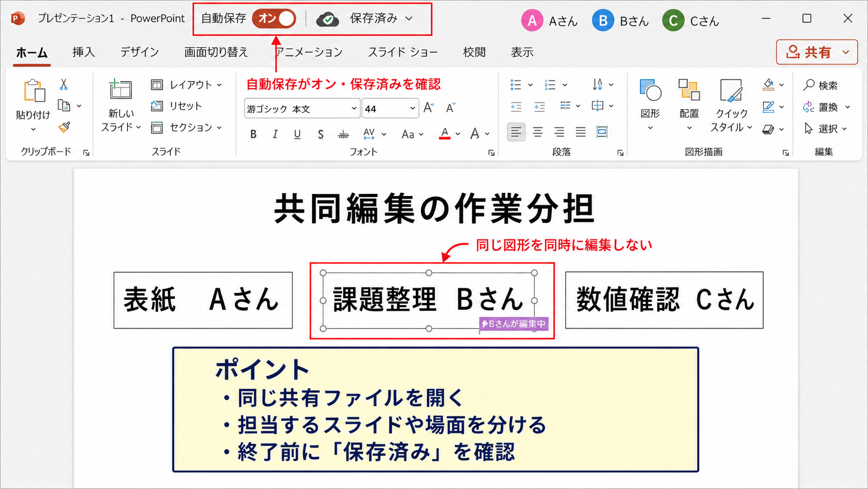Toggle justify paragraph alignment
Viewport: 868px width, 489px height.
(x=580, y=132)
